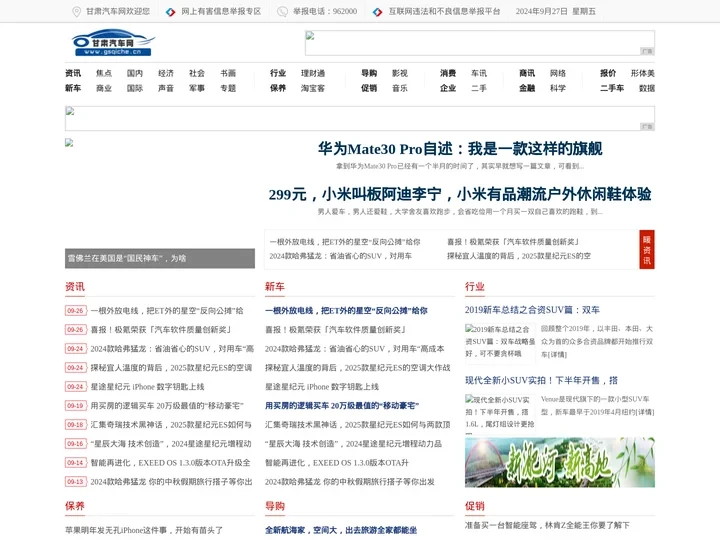
Task: Open 行业 article 现代全新小SUV实拍
Action: point(541,380)
